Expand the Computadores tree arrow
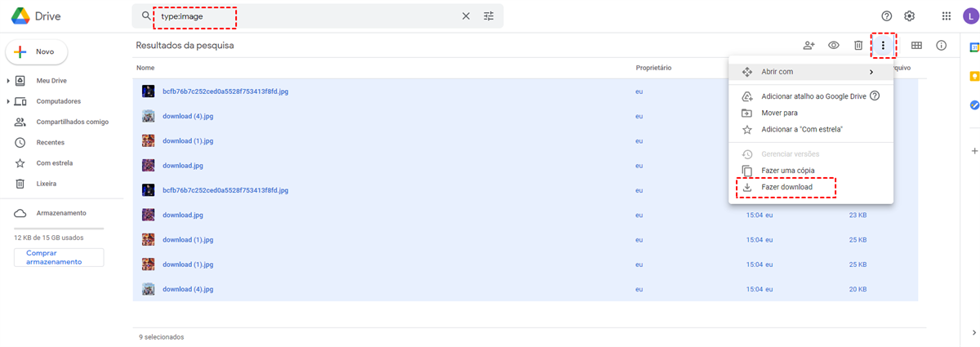This screenshot has width=980, height=347. click(8, 101)
